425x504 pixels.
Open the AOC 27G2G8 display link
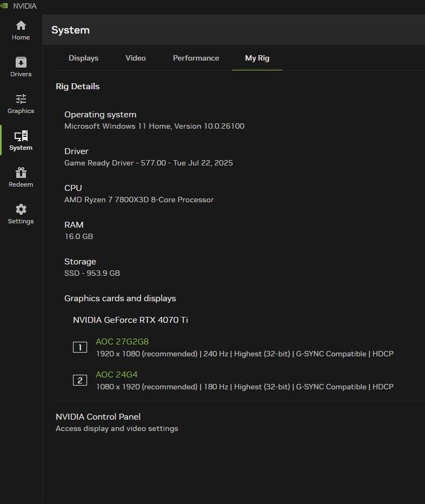pyautogui.click(x=122, y=341)
